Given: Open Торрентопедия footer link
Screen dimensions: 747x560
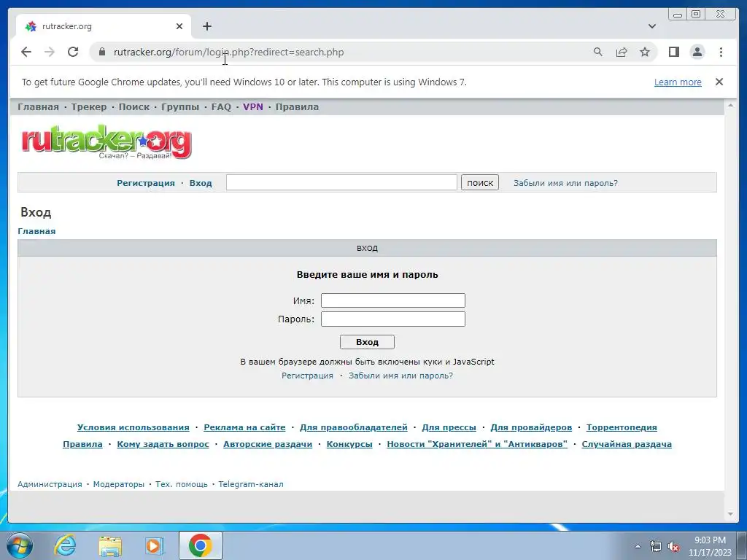Looking at the screenshot, I should point(622,427).
